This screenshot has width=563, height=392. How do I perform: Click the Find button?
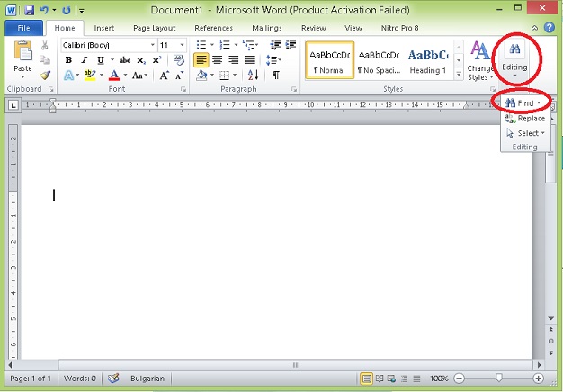pos(521,103)
